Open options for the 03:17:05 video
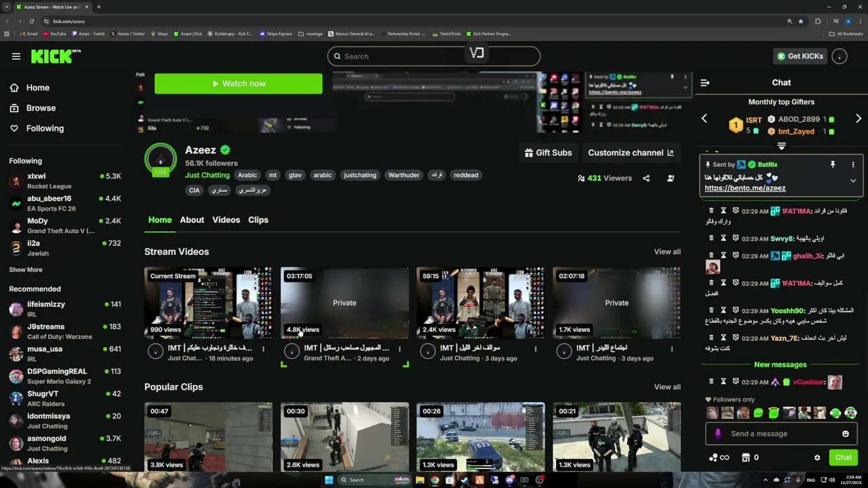The width and height of the screenshot is (868, 488). (399, 349)
